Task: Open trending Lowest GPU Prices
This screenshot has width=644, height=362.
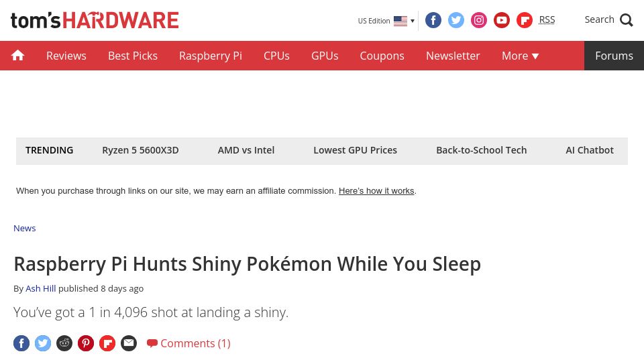Action: pos(356,150)
